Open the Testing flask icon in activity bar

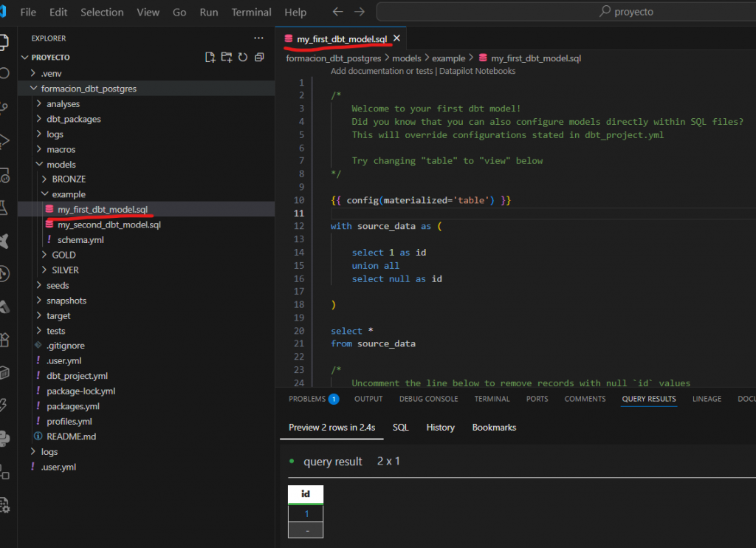pyautogui.click(x=5, y=209)
